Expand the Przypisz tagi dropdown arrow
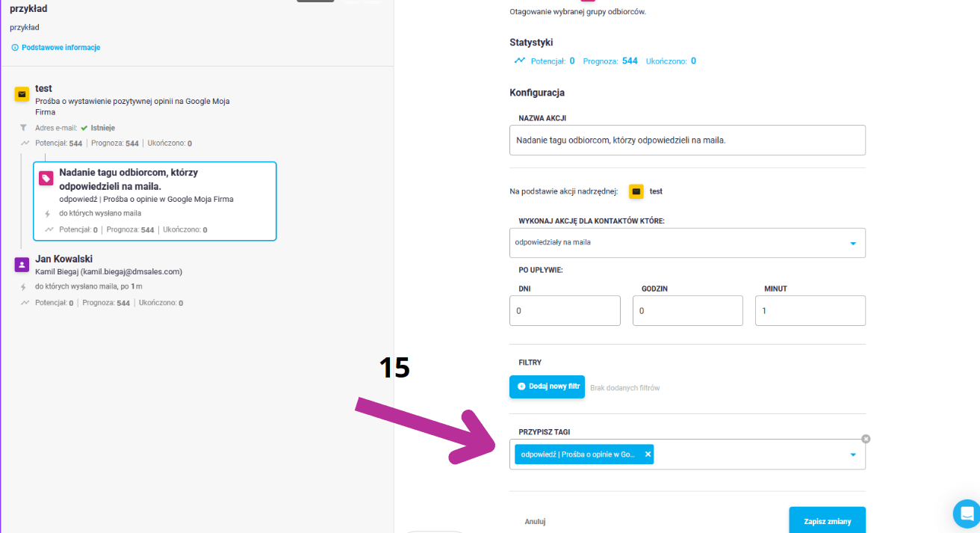Viewport: 980px width, 533px height. 853,455
